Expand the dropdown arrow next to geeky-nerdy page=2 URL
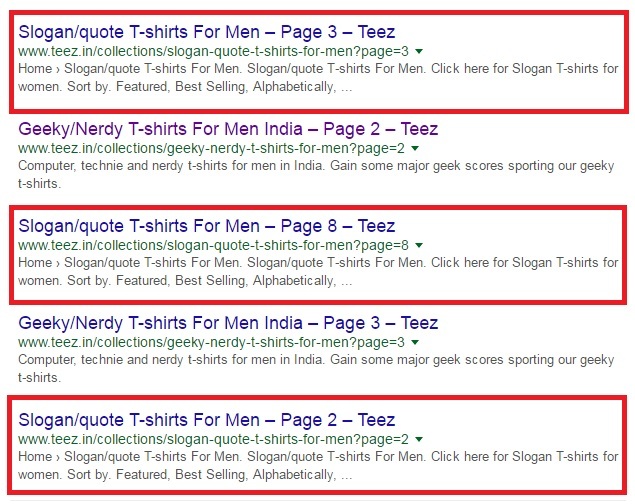Viewport: 635px width, 504px height. 415,149
